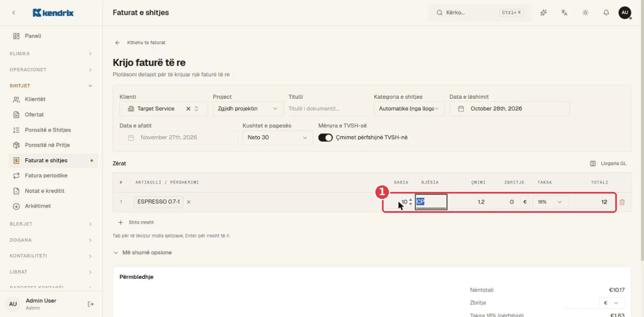Go to Klientët in the sidebar
The image size is (644, 317).
[53, 99]
